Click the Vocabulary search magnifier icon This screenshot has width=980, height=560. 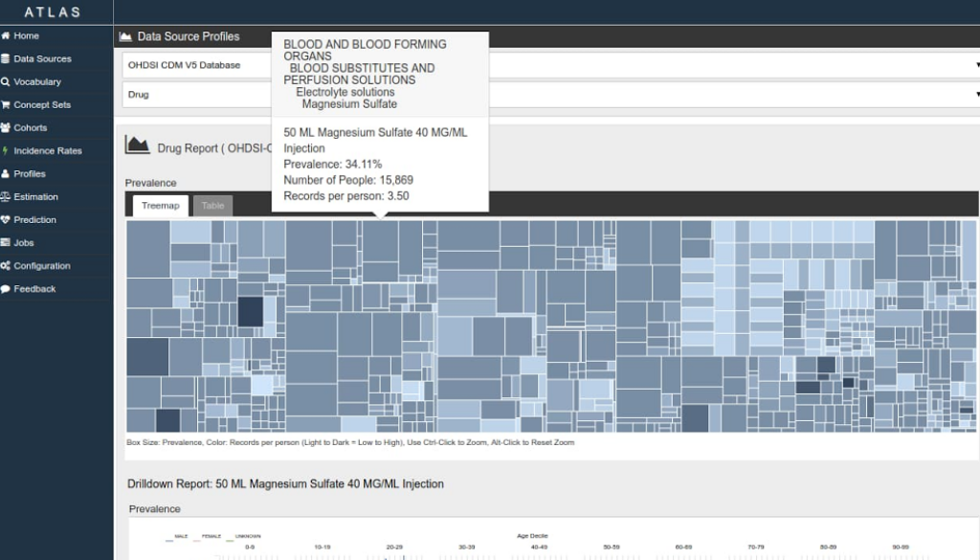tap(6, 82)
